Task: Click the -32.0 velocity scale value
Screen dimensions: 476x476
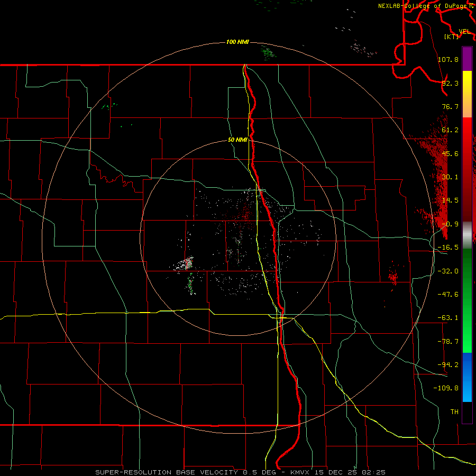Action: coord(448,271)
